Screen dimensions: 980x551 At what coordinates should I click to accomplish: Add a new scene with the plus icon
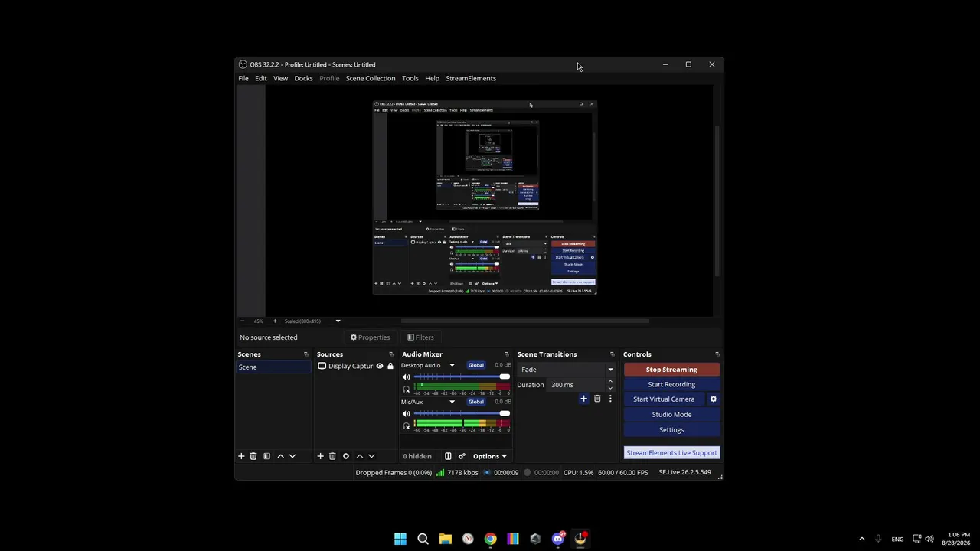click(241, 456)
